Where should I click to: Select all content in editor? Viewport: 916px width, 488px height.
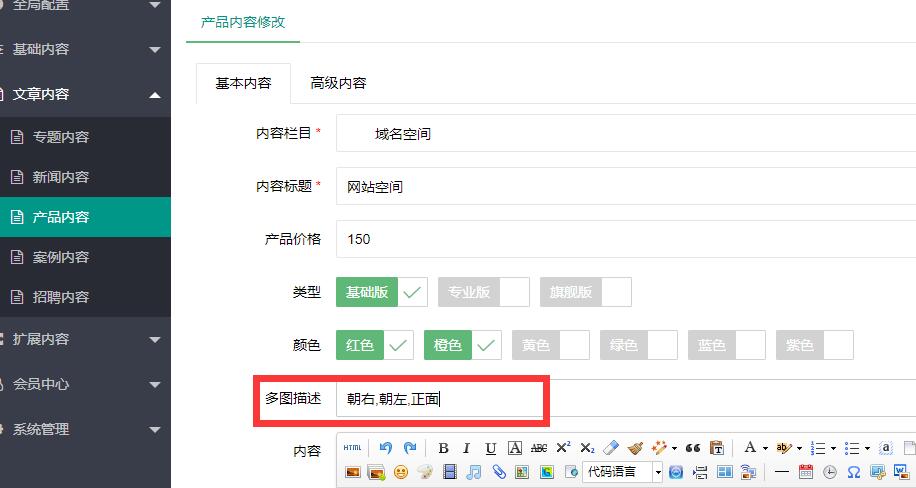(x=885, y=448)
